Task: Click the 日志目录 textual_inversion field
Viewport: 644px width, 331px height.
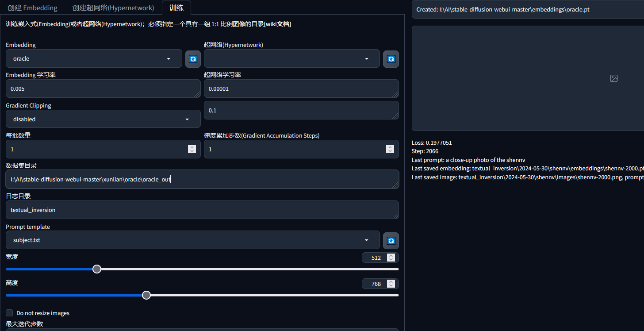Action: click(202, 210)
